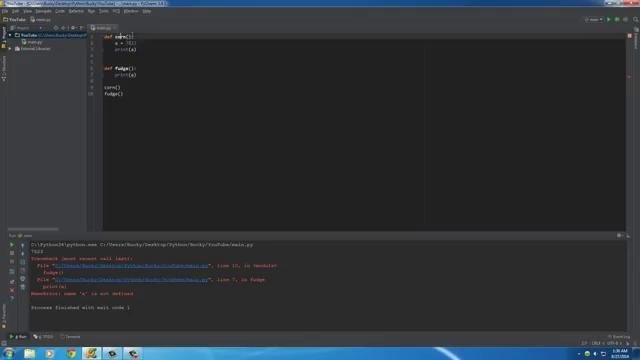The width and height of the screenshot is (640, 360).
Task: Open help via the Run panel question mark
Action: point(12,298)
